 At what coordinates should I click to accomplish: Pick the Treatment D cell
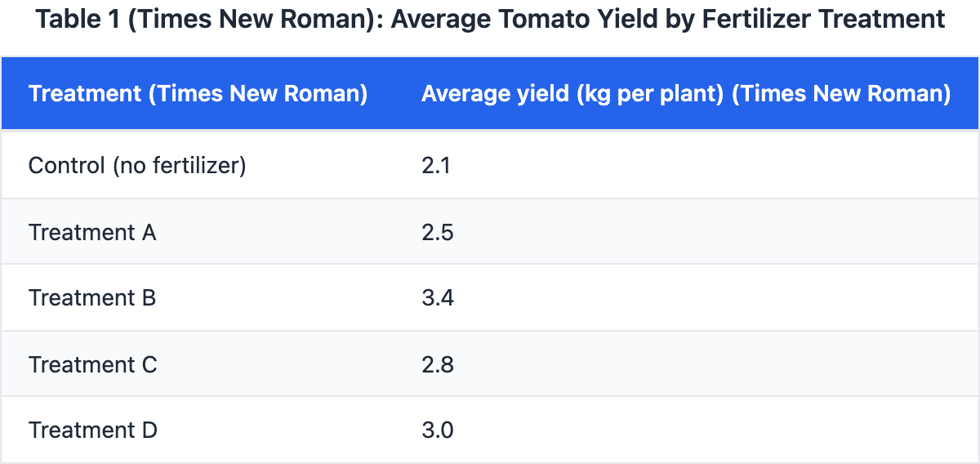(92, 430)
